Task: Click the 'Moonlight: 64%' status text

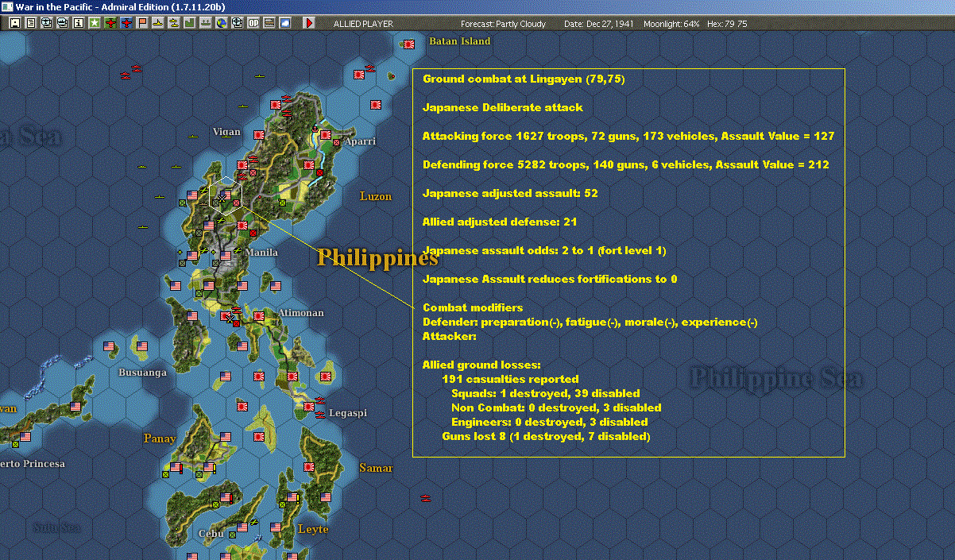Action: pos(671,24)
